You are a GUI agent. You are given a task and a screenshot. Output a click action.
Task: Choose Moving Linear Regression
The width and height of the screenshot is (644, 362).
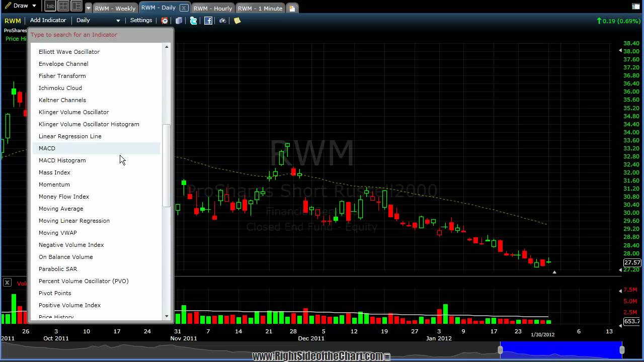tap(97, 221)
